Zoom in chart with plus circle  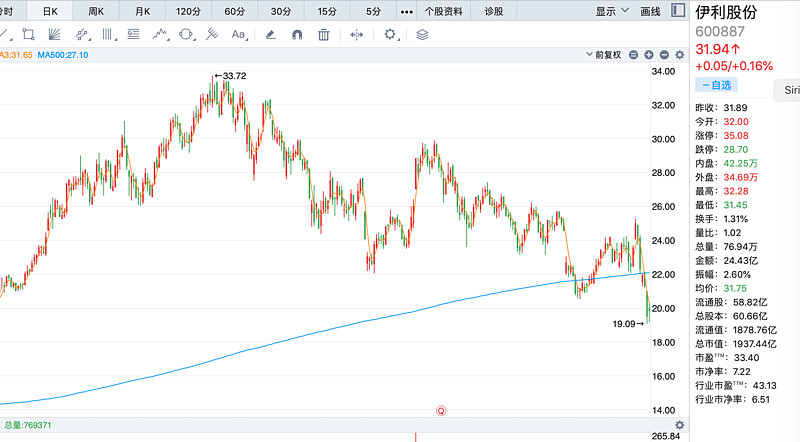[649, 54]
